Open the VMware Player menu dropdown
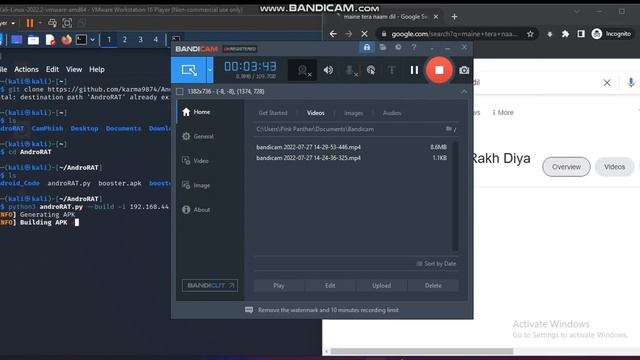The image size is (640, 360). coord(7,23)
